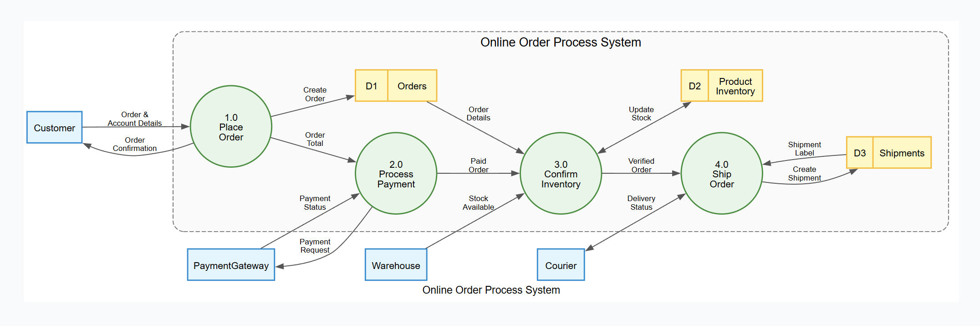Click the 'Order Confirmation' flow label
Image resolution: width=980 pixels, height=326 pixels.
[134, 145]
